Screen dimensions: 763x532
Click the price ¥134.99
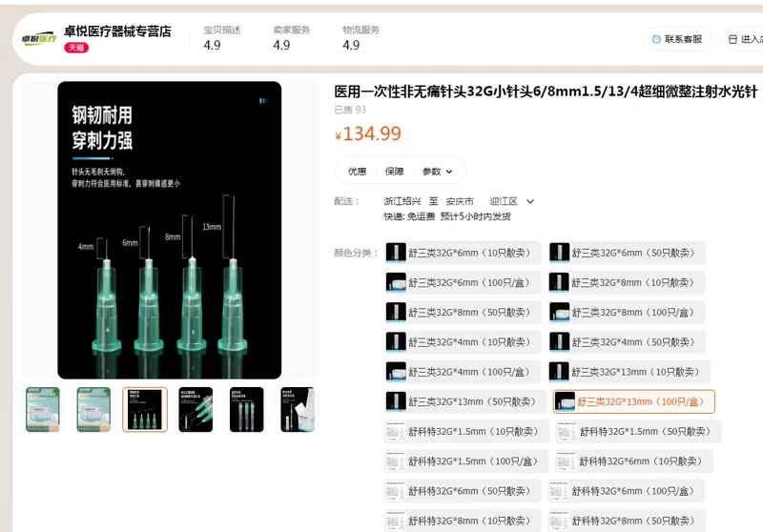point(368,133)
